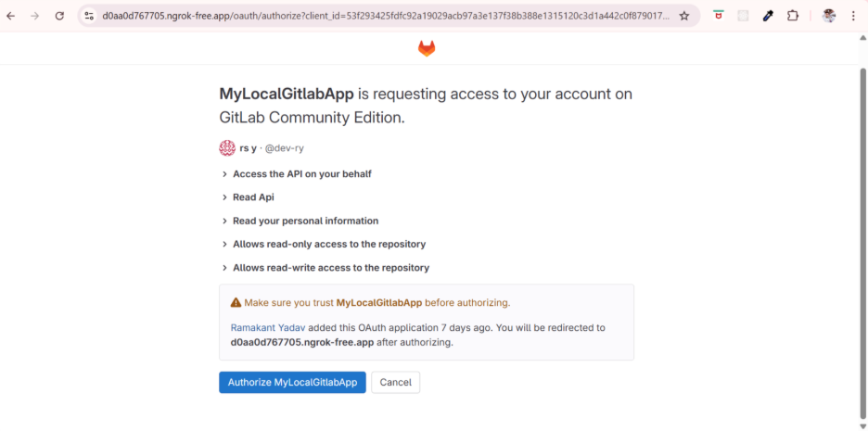Cancel the authorization request
The width and height of the screenshot is (868, 431).
pos(395,383)
